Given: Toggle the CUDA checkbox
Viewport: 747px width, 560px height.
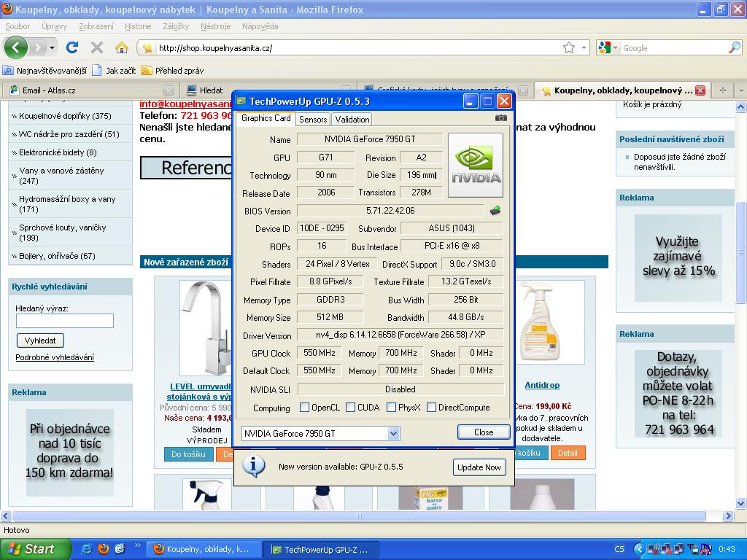Looking at the screenshot, I should 351,408.
